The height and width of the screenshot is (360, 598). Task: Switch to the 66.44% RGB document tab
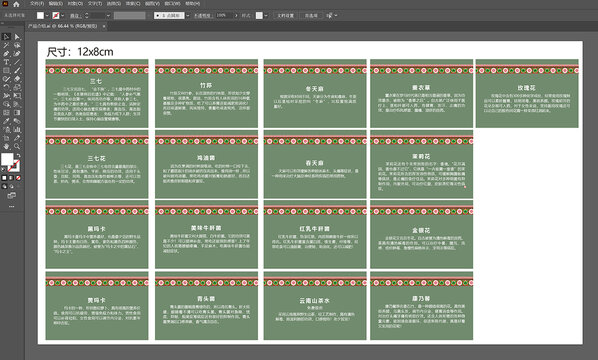(63, 26)
